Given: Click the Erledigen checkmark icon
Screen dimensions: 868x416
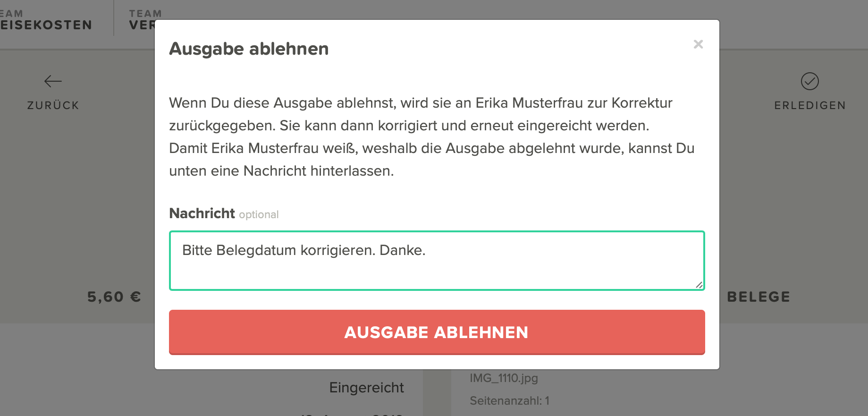Looking at the screenshot, I should pos(809,81).
